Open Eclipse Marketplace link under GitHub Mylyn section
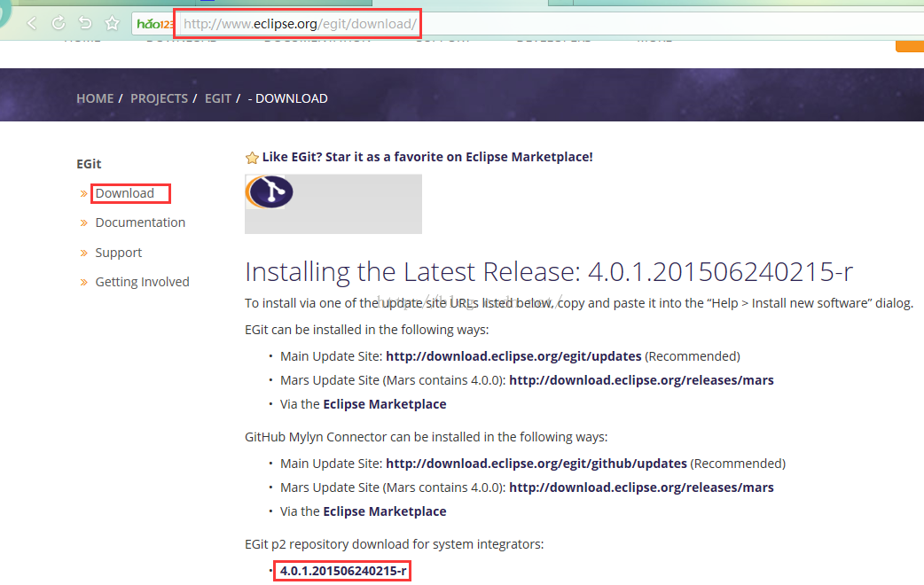924x585 pixels. 384,511
